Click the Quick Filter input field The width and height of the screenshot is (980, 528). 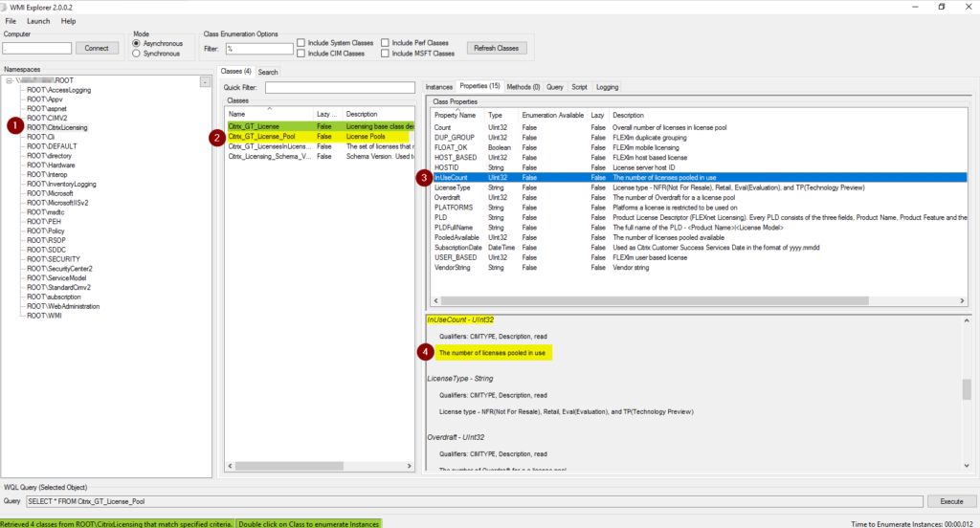341,87
